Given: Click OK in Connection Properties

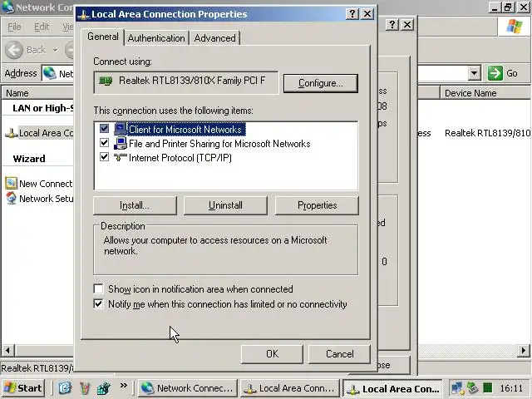Looking at the screenshot, I should [x=272, y=354].
